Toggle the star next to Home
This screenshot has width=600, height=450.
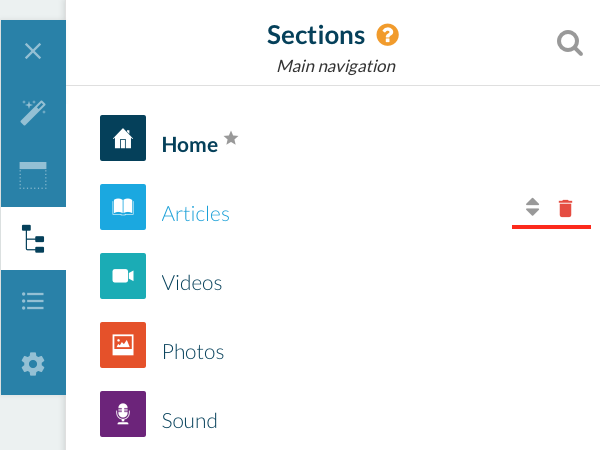point(231,139)
